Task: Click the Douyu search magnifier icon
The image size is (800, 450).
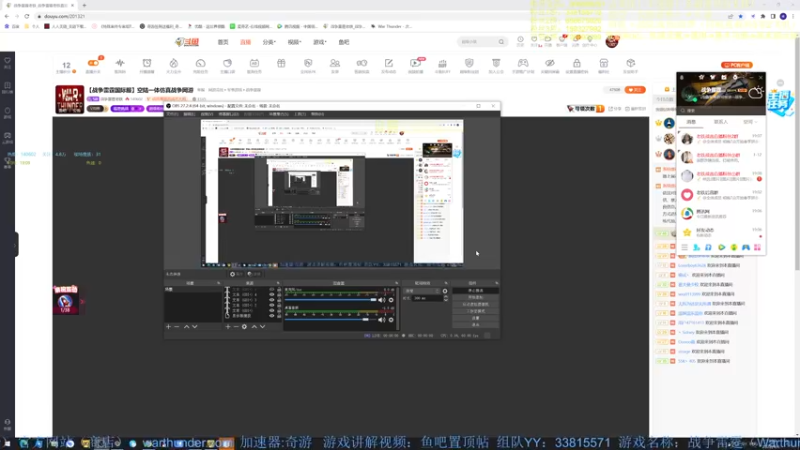Action: (501, 42)
